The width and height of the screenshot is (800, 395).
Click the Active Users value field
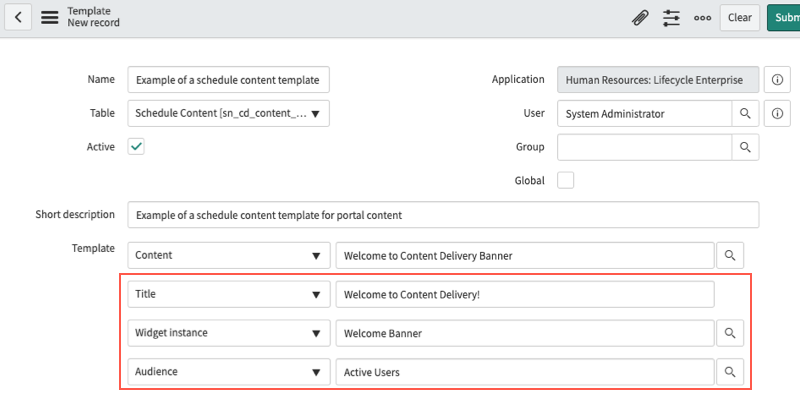pos(525,372)
